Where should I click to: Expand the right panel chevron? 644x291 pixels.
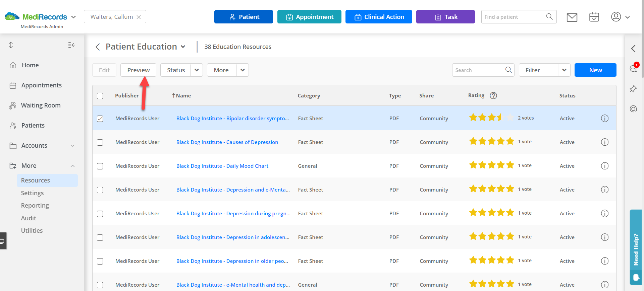(x=633, y=49)
